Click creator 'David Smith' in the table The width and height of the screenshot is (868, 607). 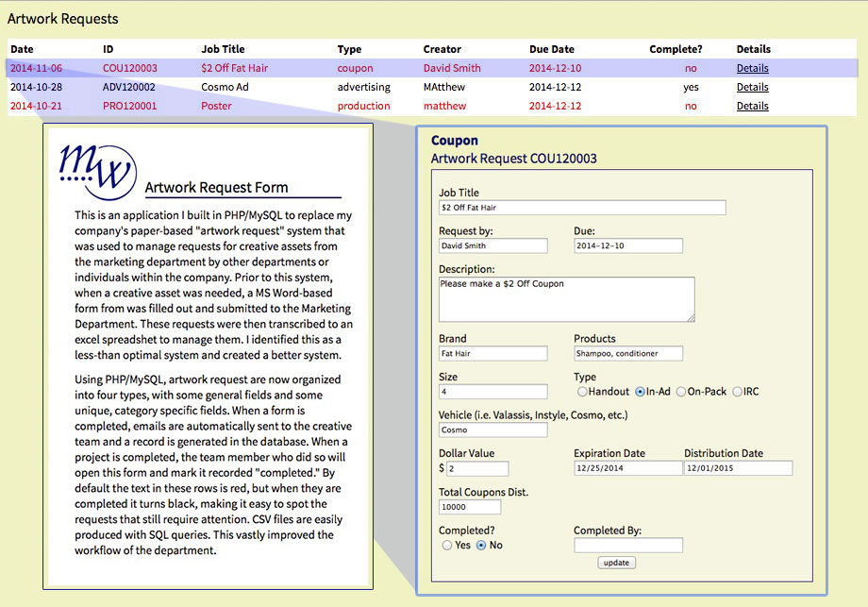pyautogui.click(x=452, y=68)
